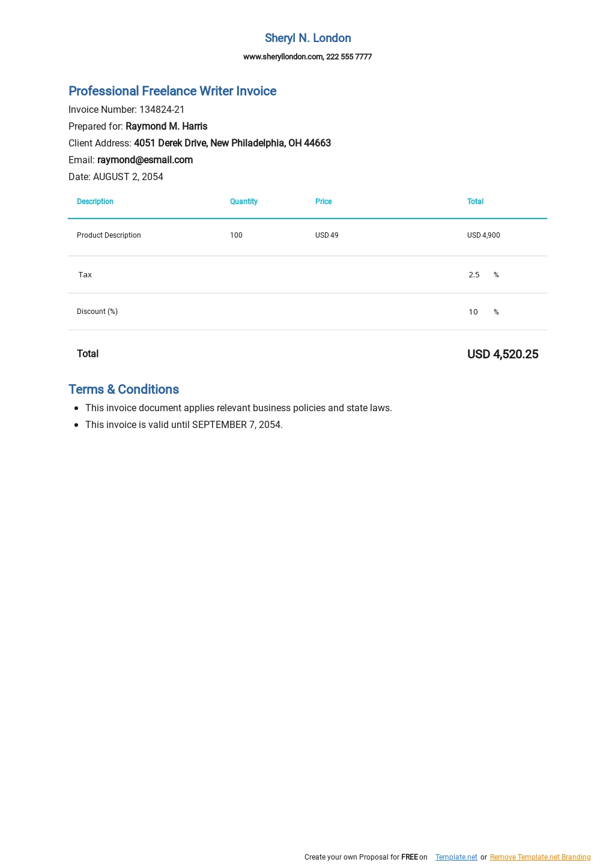
Task: Click the client address 4051 Derek Drive
Action: [x=232, y=143]
